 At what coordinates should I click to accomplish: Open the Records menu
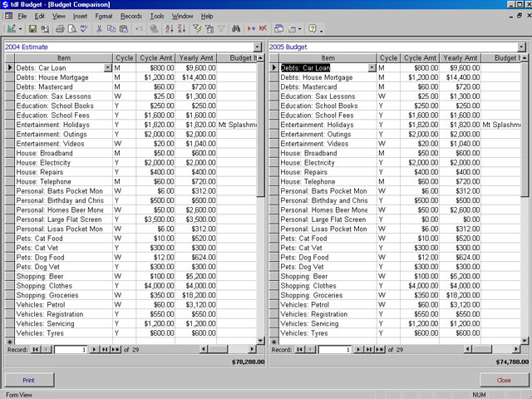pyautogui.click(x=131, y=16)
